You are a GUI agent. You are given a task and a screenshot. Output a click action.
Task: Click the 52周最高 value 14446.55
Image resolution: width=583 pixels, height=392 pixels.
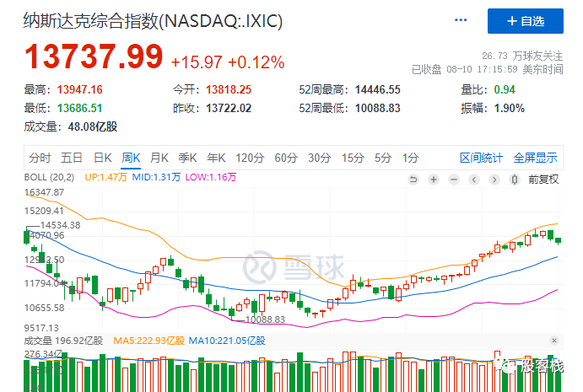[x=378, y=90]
